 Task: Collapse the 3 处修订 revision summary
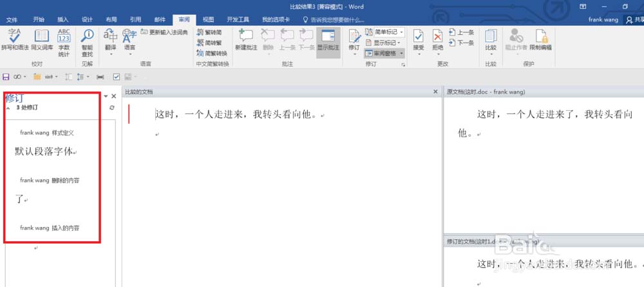click(x=8, y=108)
